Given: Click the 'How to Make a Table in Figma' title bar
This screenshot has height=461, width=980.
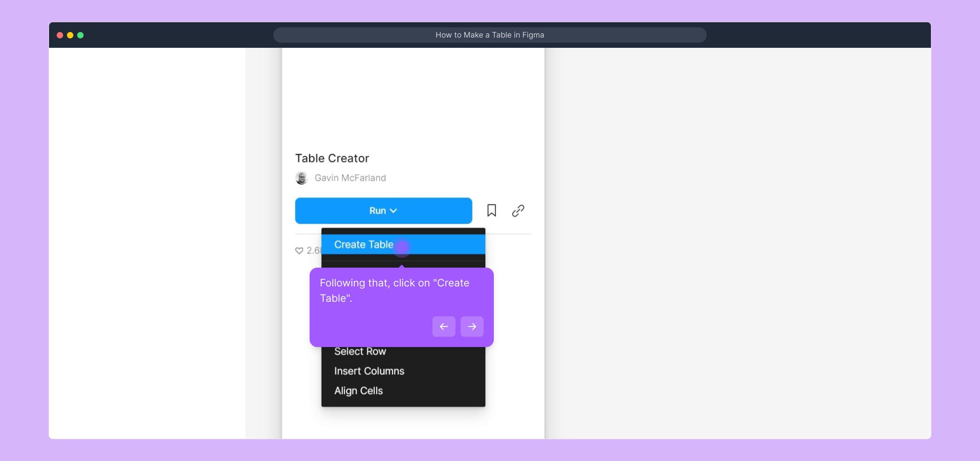Looking at the screenshot, I should click(490, 35).
